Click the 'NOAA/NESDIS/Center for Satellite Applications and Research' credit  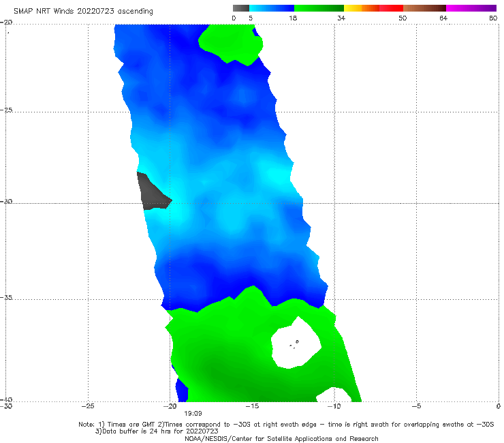click(281, 438)
